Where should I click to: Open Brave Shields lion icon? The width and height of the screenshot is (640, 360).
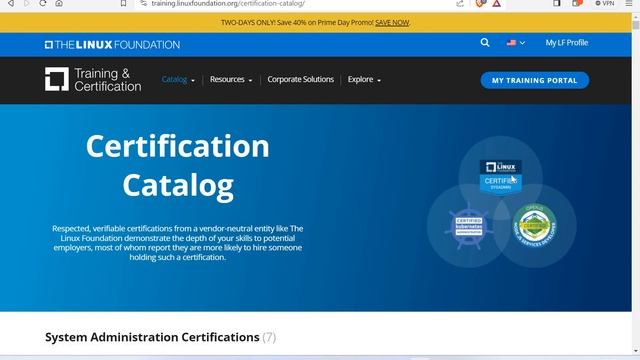(x=480, y=3)
